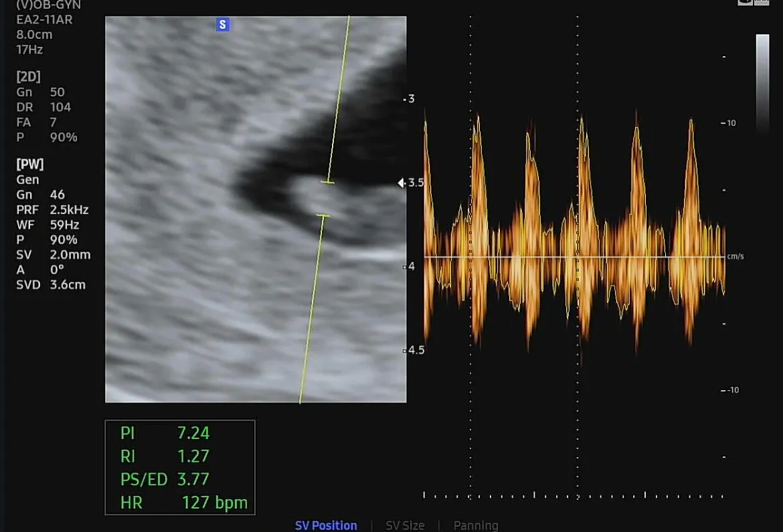Viewport: 783px width, 532px height.
Task: Click the Gen setting under PW
Action: [x=27, y=180]
